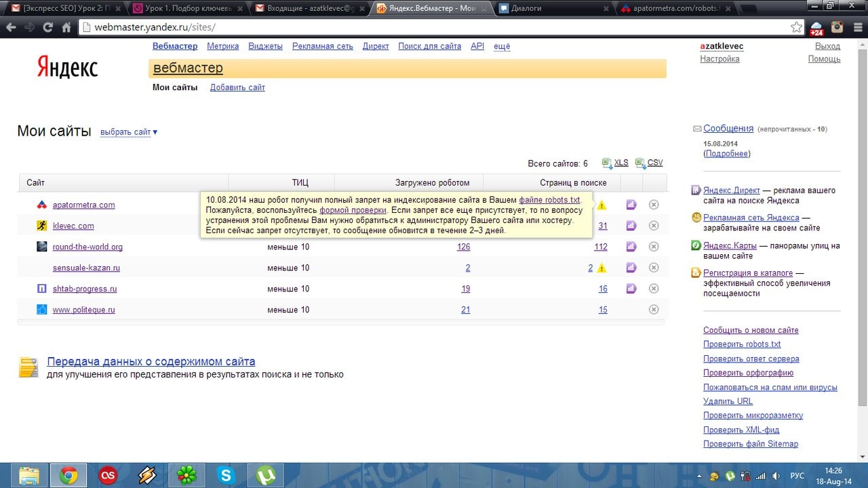Open the Удалить URL link
Viewport: 868px width, 488px height.
tap(728, 401)
